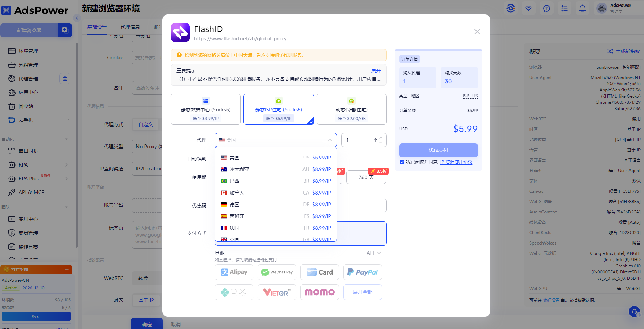Open the AdsPower 管理员 account menu
This screenshot has height=329, width=644.
tap(618, 8)
